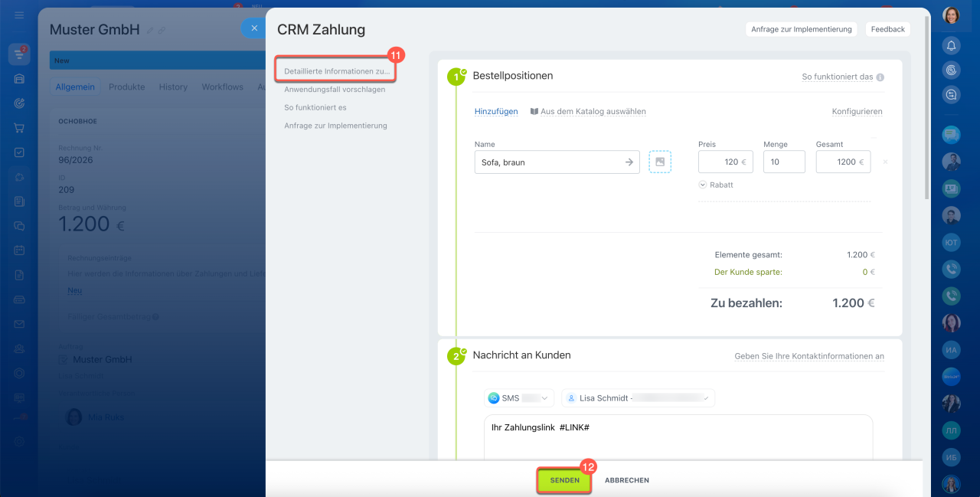The image size is (980, 497).
Task: Click the Der Kunde sparte label
Action: (748, 272)
